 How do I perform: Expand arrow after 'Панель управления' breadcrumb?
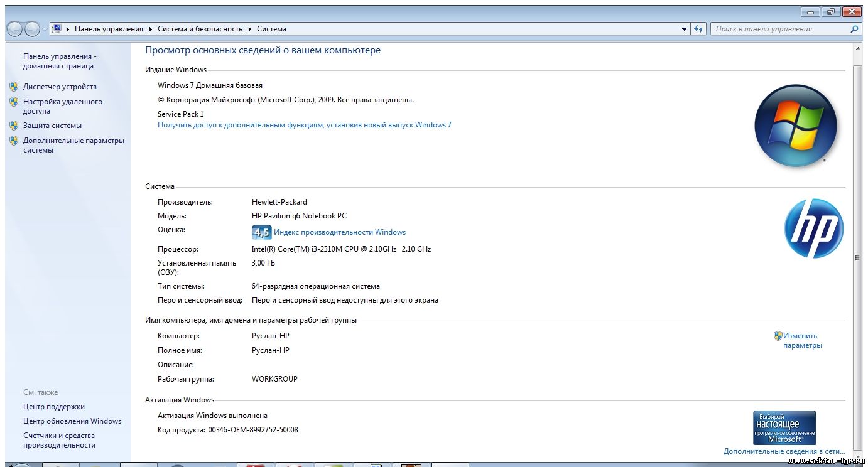(x=151, y=29)
